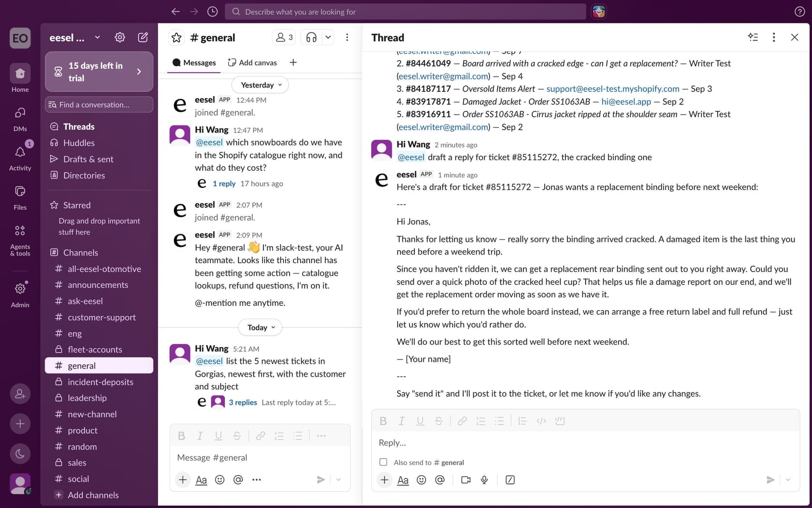Open DMs in the left rail
Screen dimensions: 812x508
coord(20,119)
